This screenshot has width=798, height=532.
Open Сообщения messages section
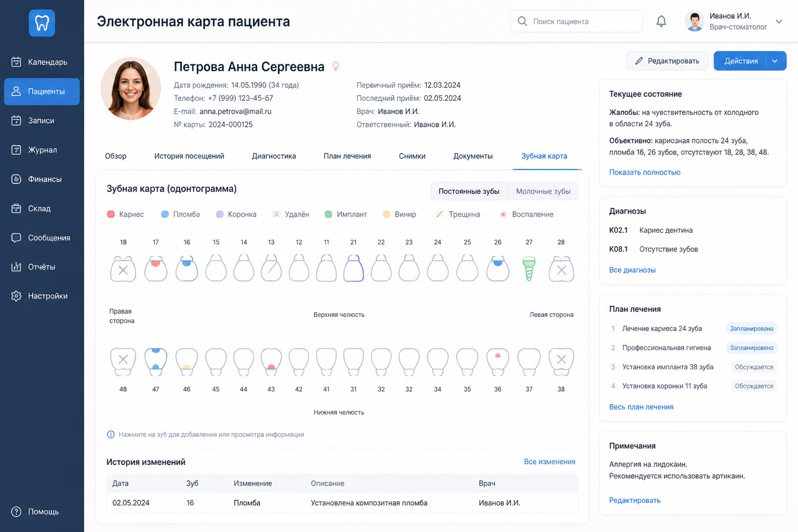[42, 237]
